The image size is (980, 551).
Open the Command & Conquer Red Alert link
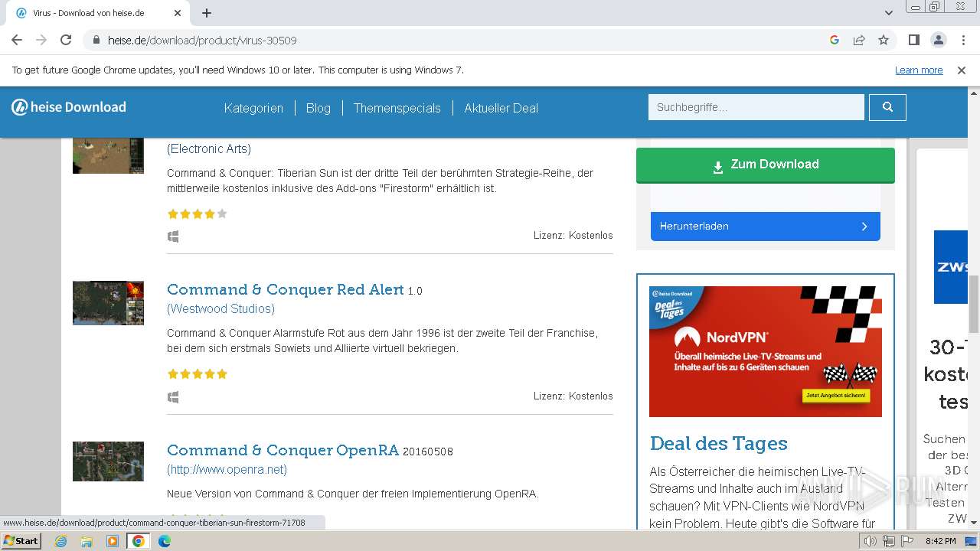click(286, 289)
